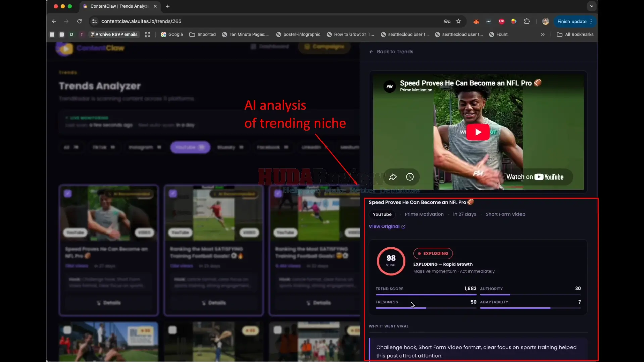Open Details on Speed Proves NFL card
Viewport: 644px width, 362px height.
click(x=109, y=303)
